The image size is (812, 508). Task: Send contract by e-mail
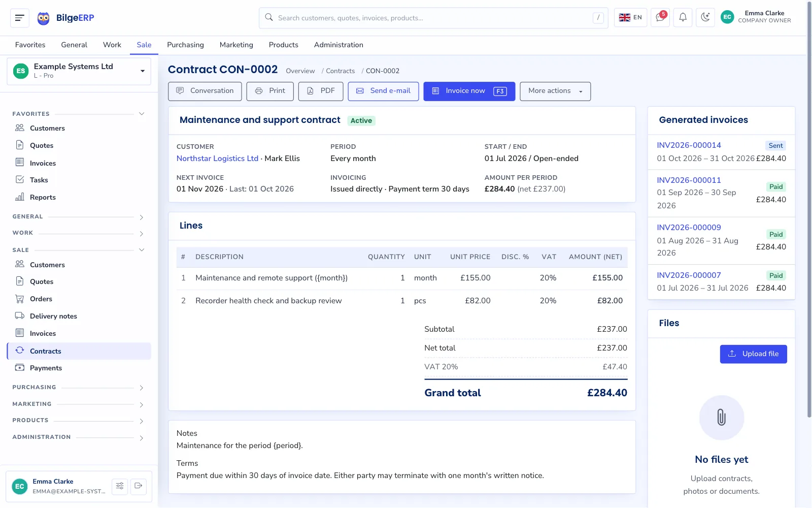click(x=383, y=91)
